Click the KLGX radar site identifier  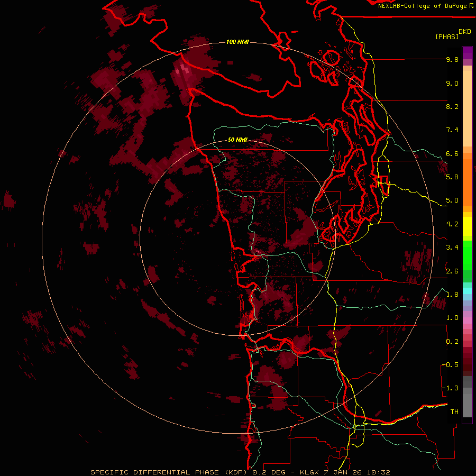tap(309, 472)
